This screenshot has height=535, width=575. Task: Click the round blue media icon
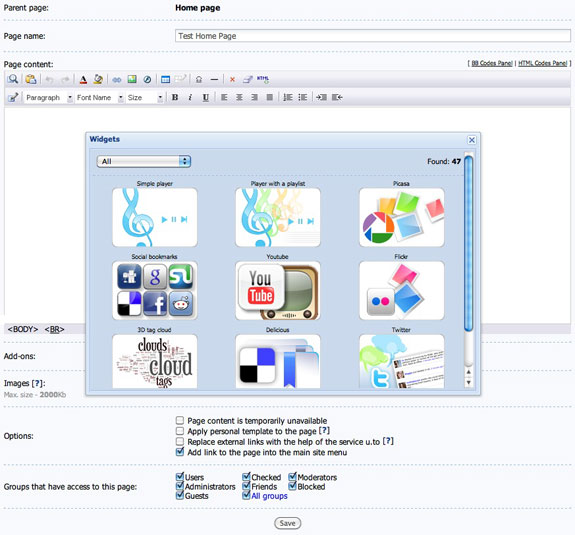click(147, 79)
